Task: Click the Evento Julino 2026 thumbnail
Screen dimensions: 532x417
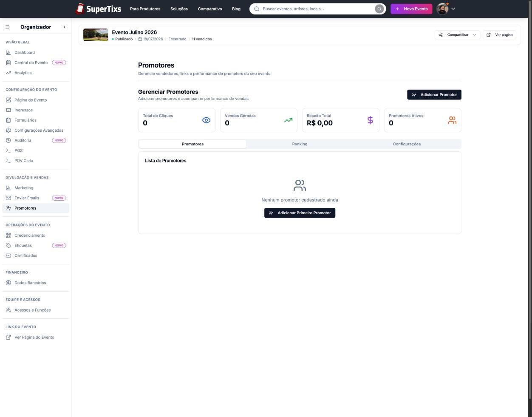Action: [96, 35]
